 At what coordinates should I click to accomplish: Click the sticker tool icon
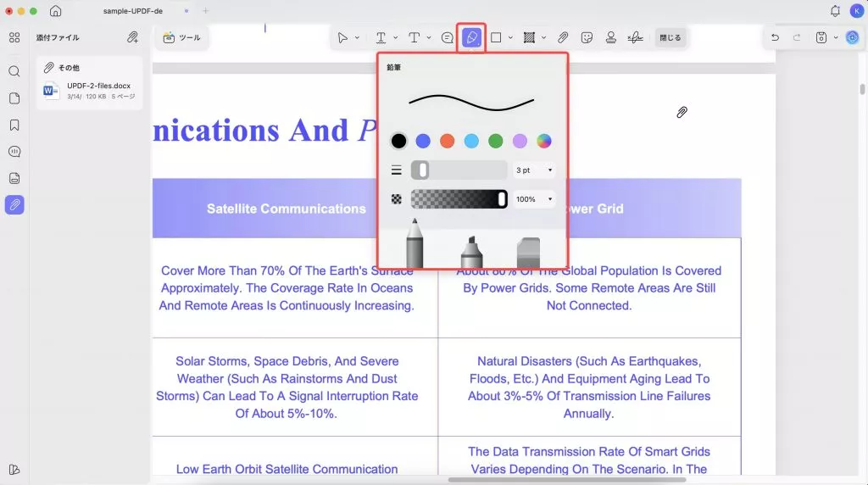click(587, 38)
